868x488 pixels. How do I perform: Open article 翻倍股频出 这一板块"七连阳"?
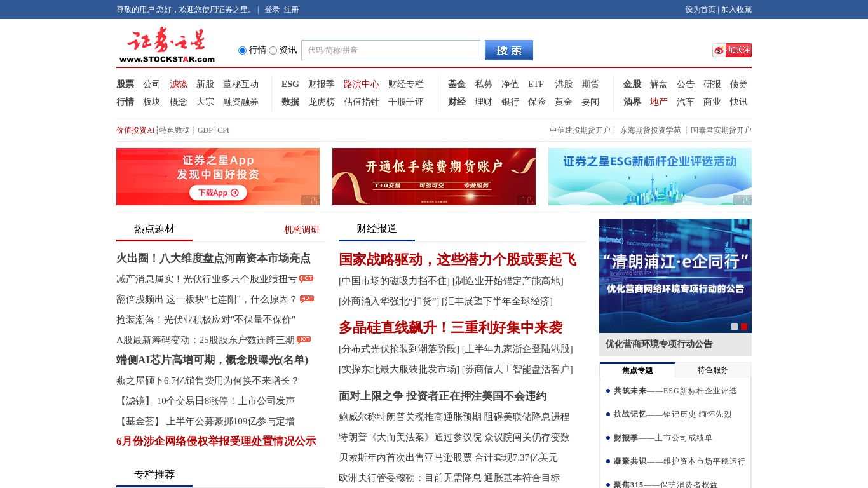point(207,299)
